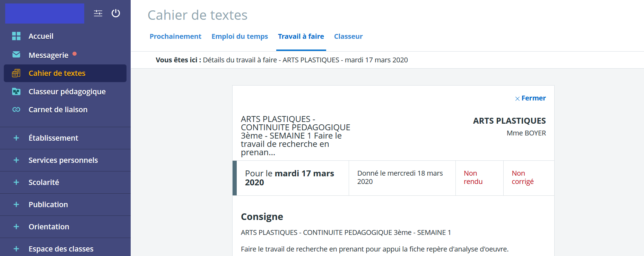Click the Accueil grid icon
The image size is (644, 256).
tap(16, 36)
